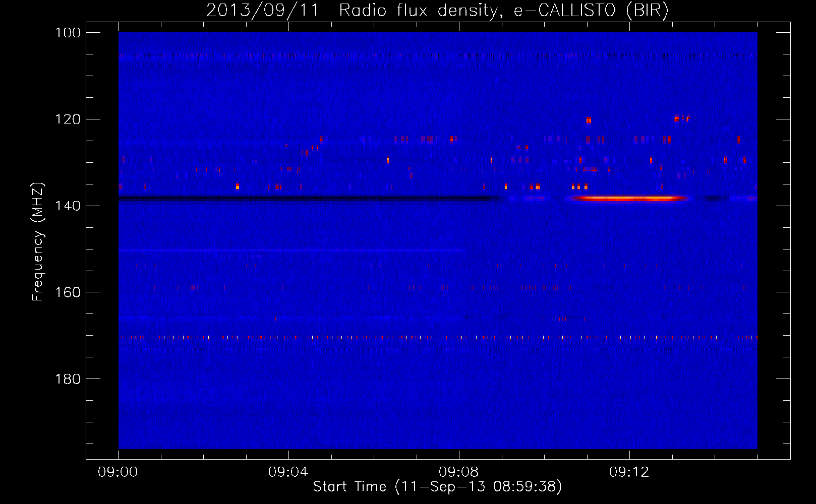This screenshot has height=504, width=816.
Task: Select the 'Frequency (MHZ)' axis label
Action: click(38, 242)
